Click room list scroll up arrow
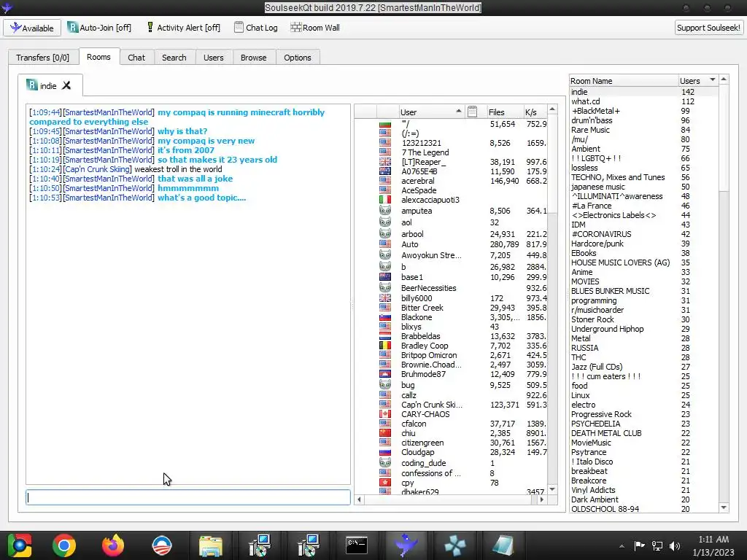The height and width of the screenshot is (560, 747). [724, 79]
